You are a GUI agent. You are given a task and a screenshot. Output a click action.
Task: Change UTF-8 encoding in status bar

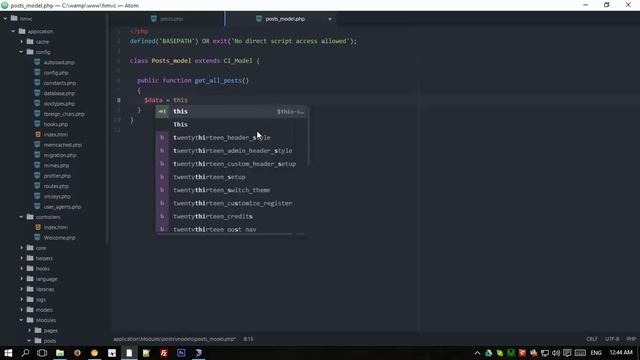coord(612,339)
